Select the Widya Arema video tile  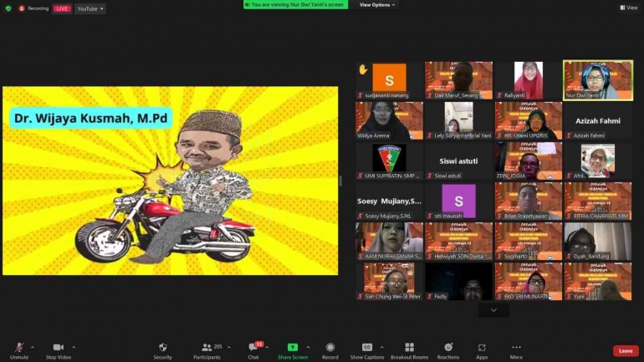pos(390,120)
